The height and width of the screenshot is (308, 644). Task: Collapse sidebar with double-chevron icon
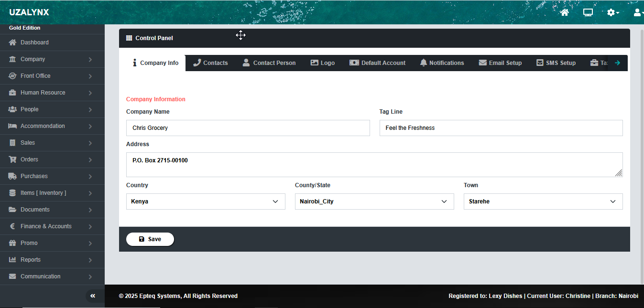pos(93,296)
